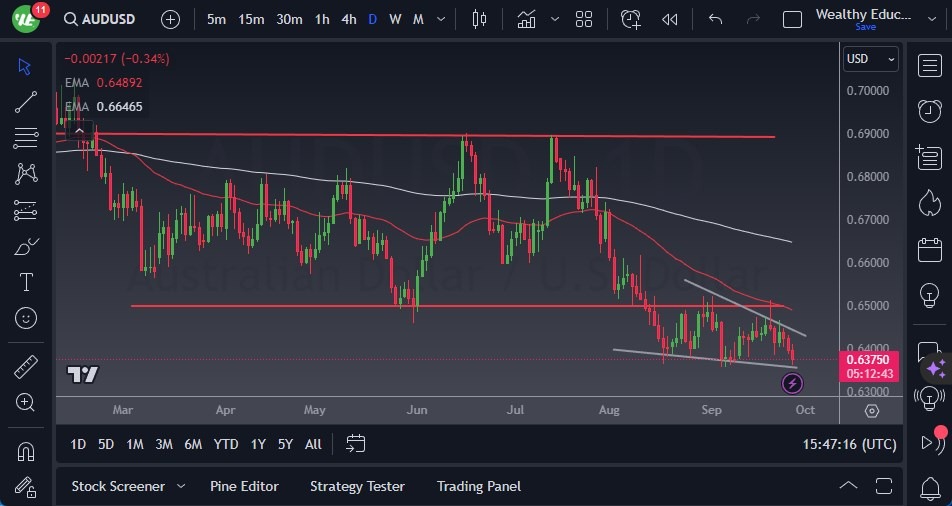
Task: Toggle the fullscreen layout square
Action: click(792, 19)
